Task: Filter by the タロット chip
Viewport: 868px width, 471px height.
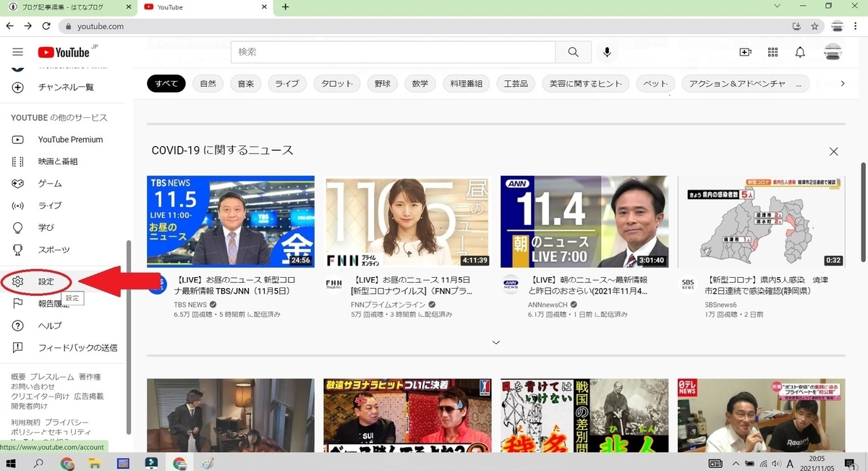Action: 336,84
